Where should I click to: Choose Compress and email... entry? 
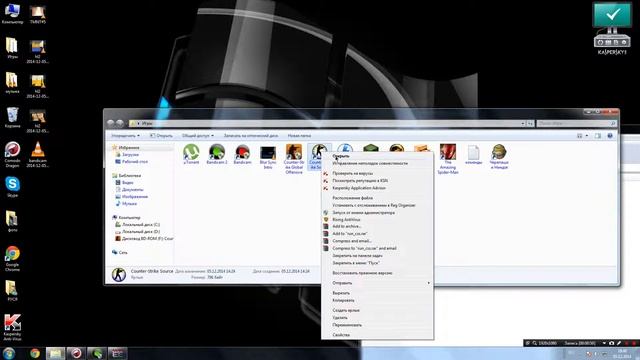(378, 241)
